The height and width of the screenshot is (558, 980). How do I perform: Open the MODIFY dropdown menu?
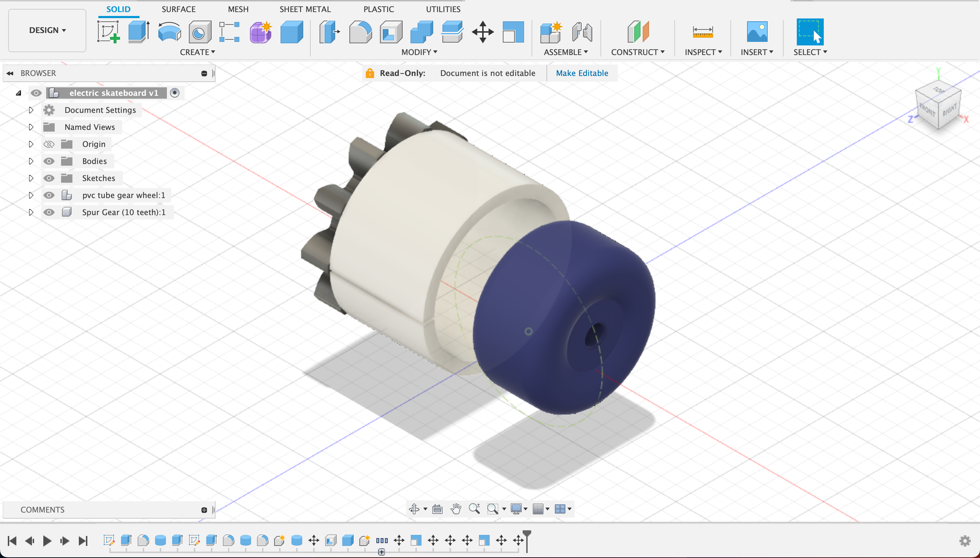pos(419,52)
